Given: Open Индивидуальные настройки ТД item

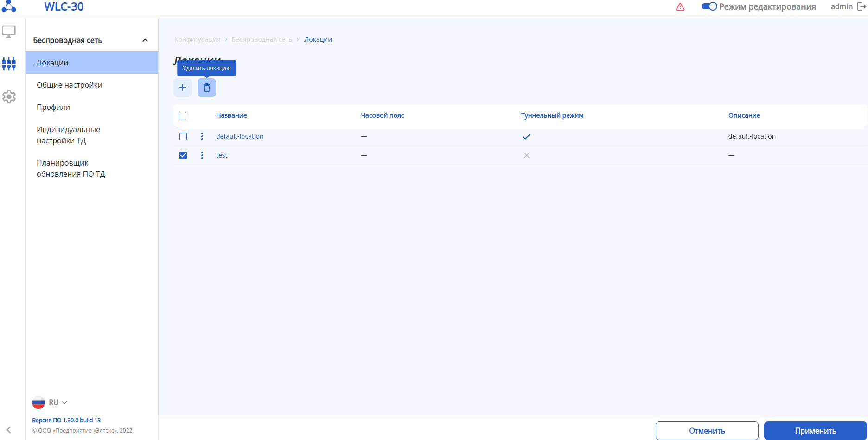Looking at the screenshot, I should [92, 135].
